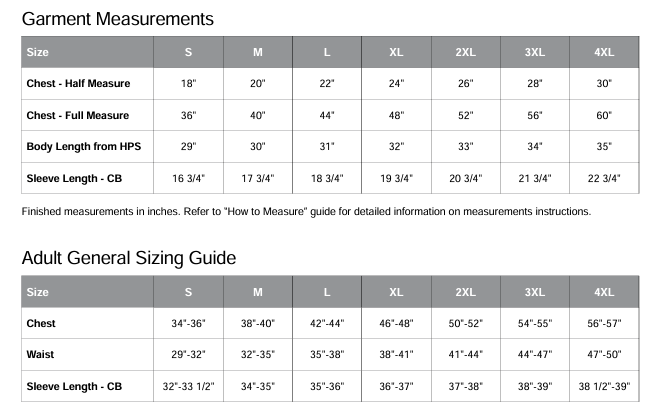This screenshot has height=419, width=658.
Task: Click the 16 3/4" sleeve length cell
Action: click(188, 179)
